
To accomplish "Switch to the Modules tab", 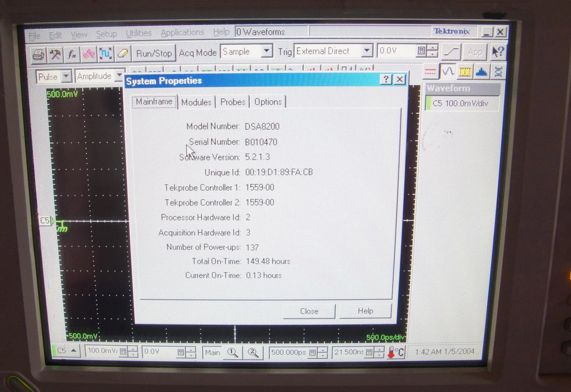I will click(x=197, y=102).
